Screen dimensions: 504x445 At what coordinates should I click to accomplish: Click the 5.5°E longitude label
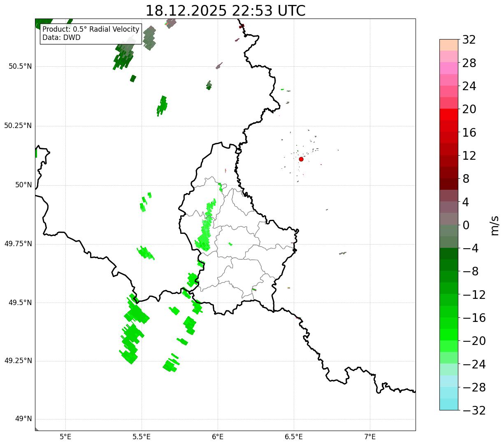pyautogui.click(x=142, y=437)
